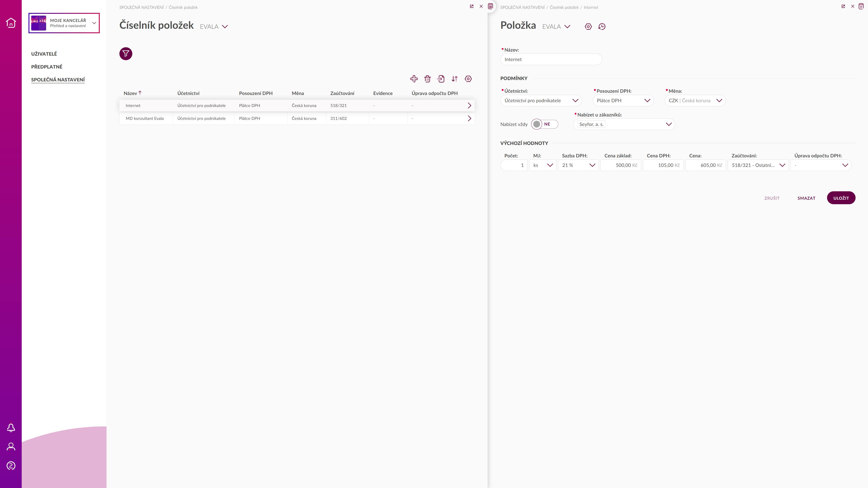Focus the Počet input field
Screen dimensions: 868x488
(x=514, y=165)
